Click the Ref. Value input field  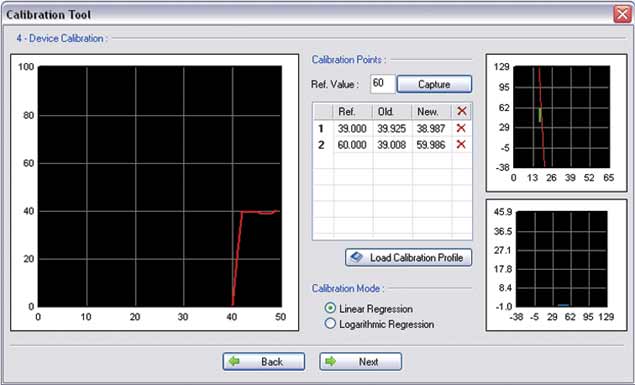point(383,84)
